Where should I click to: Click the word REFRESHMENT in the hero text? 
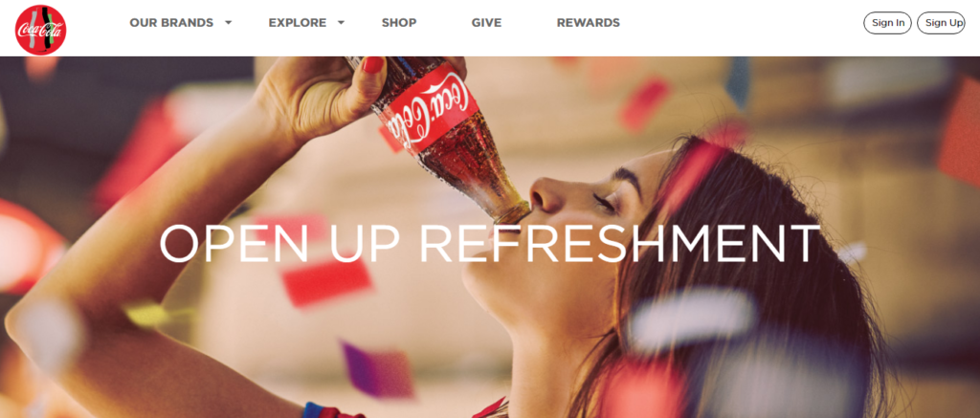pos(619,244)
